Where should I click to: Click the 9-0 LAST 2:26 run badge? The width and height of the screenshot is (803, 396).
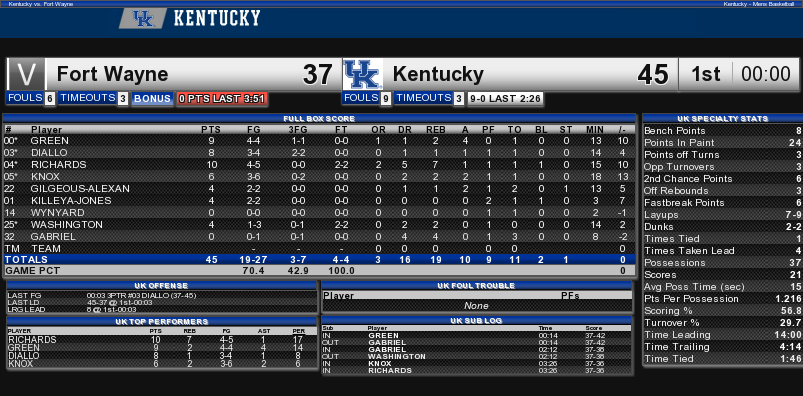click(505, 99)
